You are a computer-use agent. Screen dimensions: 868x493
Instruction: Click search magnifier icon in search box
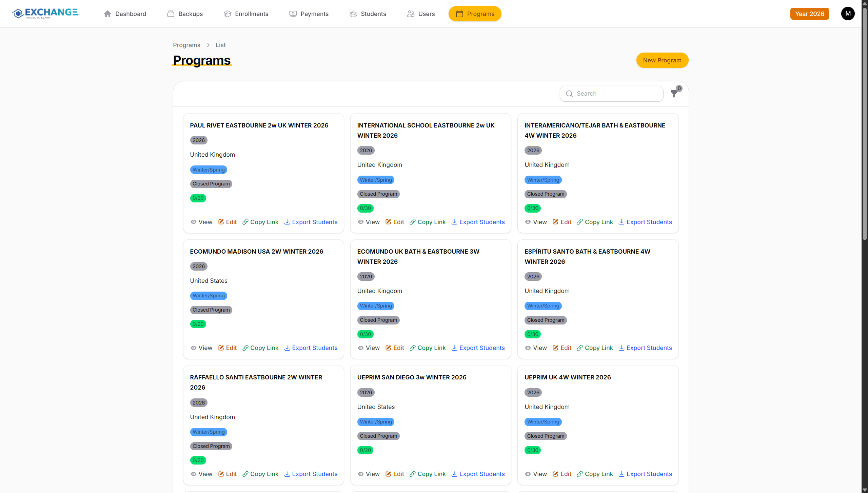coord(569,94)
